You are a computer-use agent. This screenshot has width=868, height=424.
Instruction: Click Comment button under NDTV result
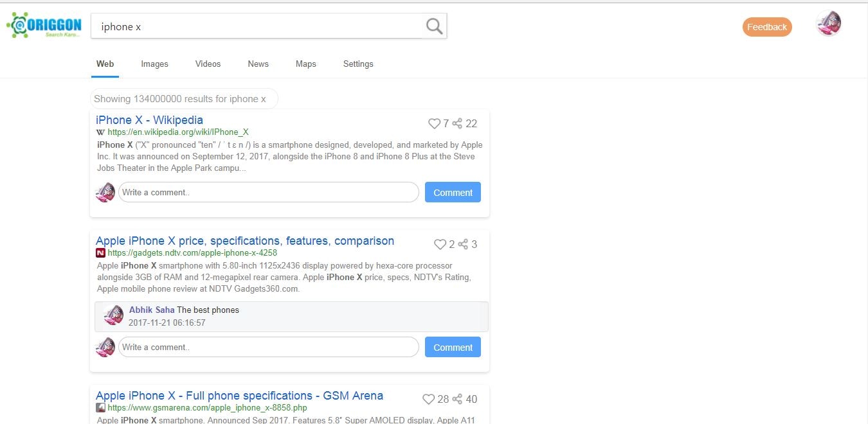453,347
